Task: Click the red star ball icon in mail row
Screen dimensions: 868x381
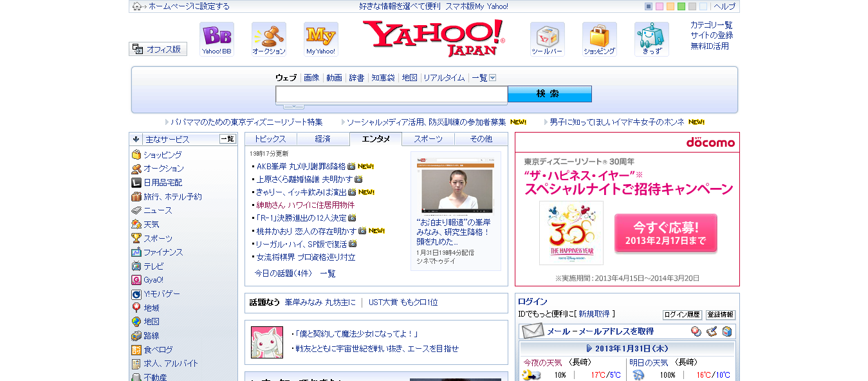Action: 696,331
